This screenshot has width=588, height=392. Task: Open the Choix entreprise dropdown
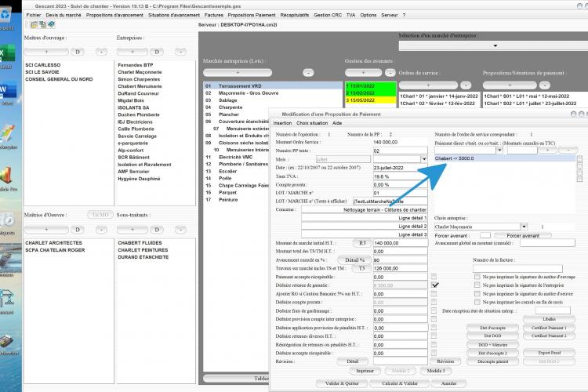(x=524, y=227)
